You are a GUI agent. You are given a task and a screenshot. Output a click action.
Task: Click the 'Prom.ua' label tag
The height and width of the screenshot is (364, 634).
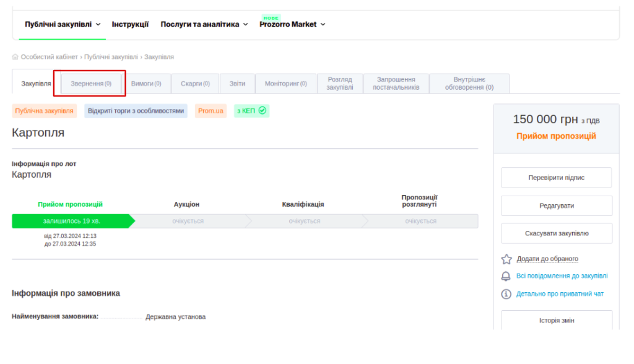(x=211, y=111)
